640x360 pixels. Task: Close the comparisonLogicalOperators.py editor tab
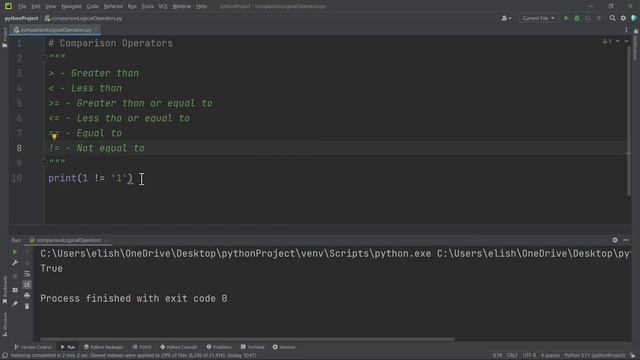tap(96, 30)
